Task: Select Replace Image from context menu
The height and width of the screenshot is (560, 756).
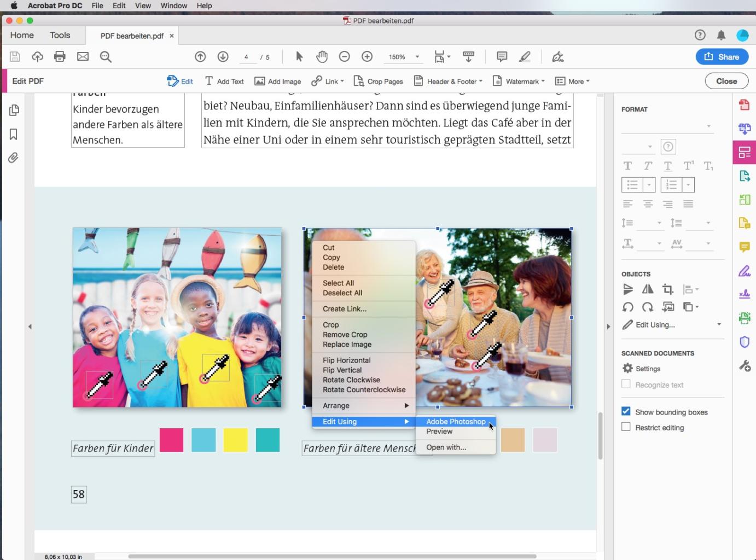Action: click(347, 345)
